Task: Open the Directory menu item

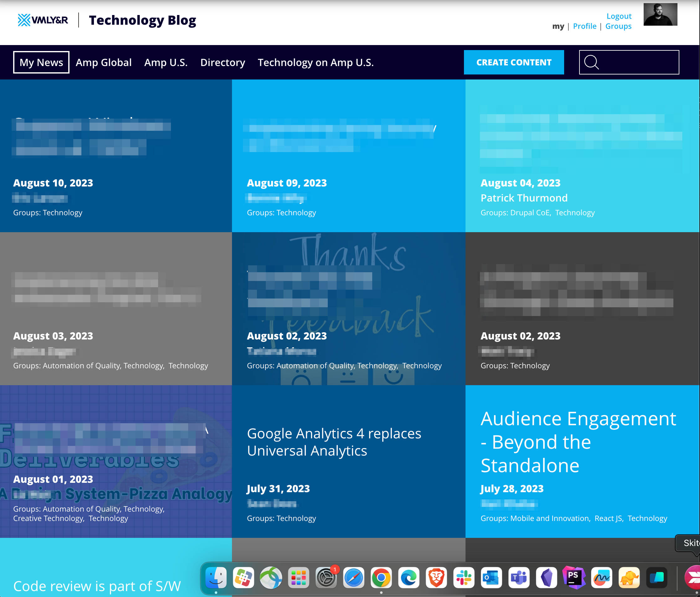Action: tap(223, 63)
